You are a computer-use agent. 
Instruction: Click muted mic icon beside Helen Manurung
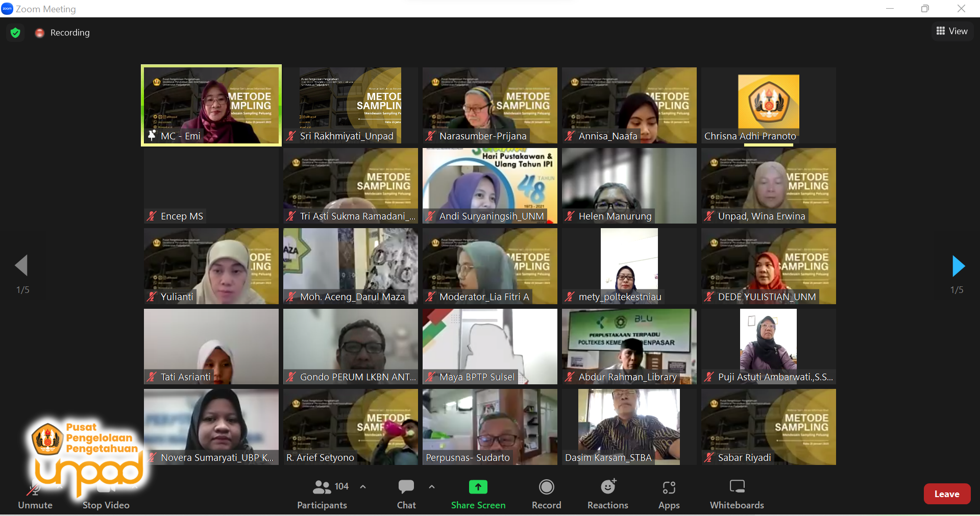570,216
